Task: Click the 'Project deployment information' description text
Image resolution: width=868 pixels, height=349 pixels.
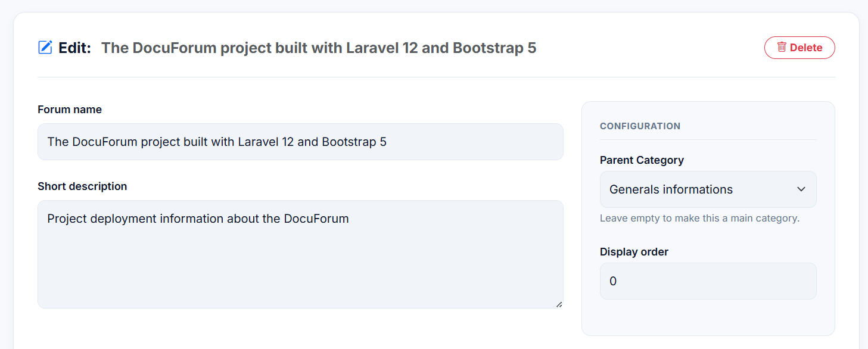Action: tap(198, 219)
